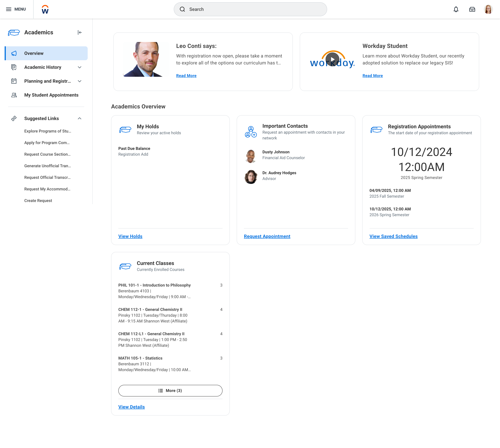
Task: Click the Workday logo home icon
Action: click(x=45, y=9)
